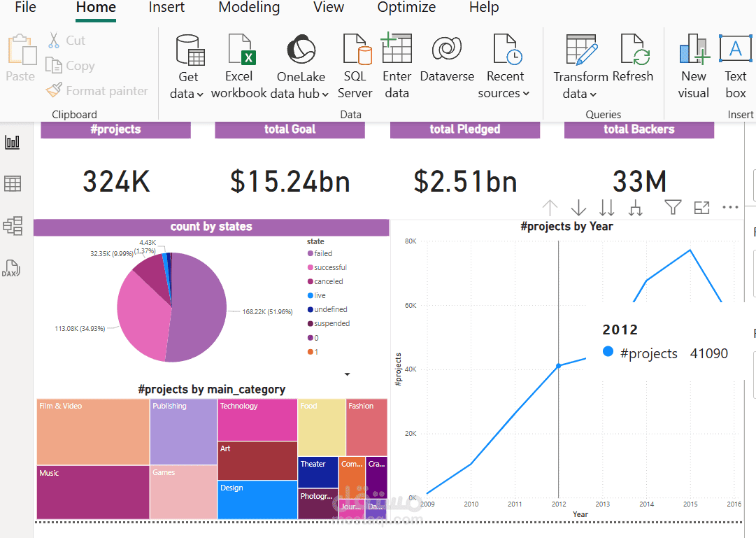The width and height of the screenshot is (756, 538).
Task: Enable Focus mode on the chart
Action: (x=701, y=208)
